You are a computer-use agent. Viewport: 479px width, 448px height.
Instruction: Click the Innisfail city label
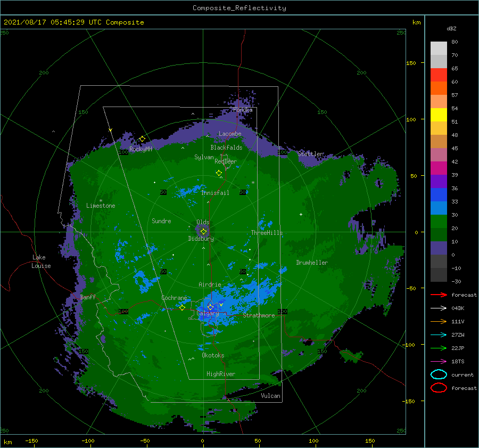(215, 193)
